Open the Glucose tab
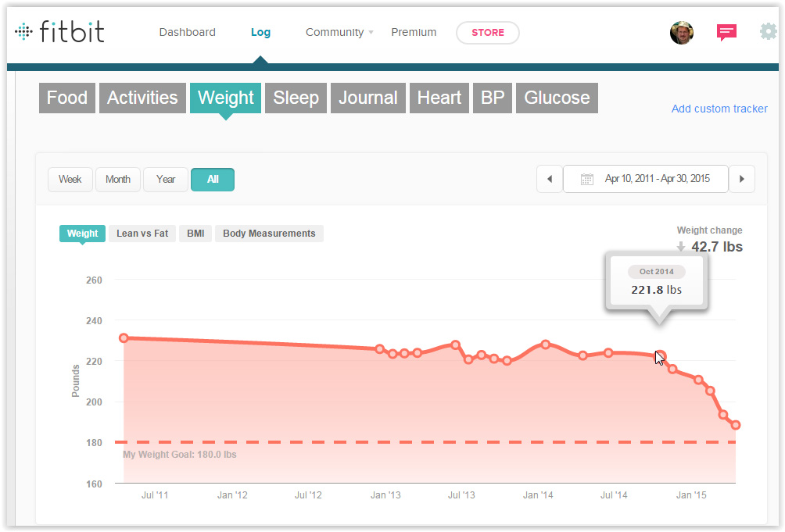785x532 pixels. 557,98
